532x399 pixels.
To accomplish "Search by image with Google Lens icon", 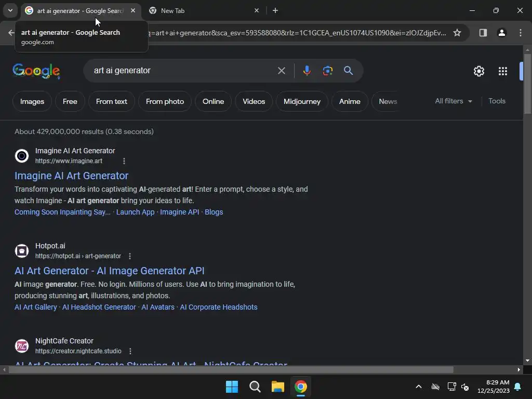I will pos(327,71).
